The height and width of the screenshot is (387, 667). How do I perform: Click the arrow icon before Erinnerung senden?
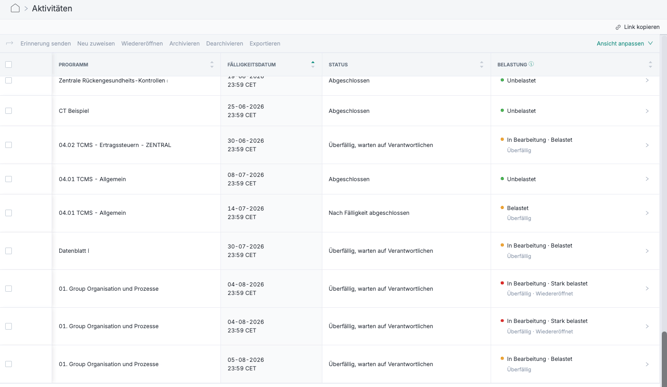(x=9, y=43)
